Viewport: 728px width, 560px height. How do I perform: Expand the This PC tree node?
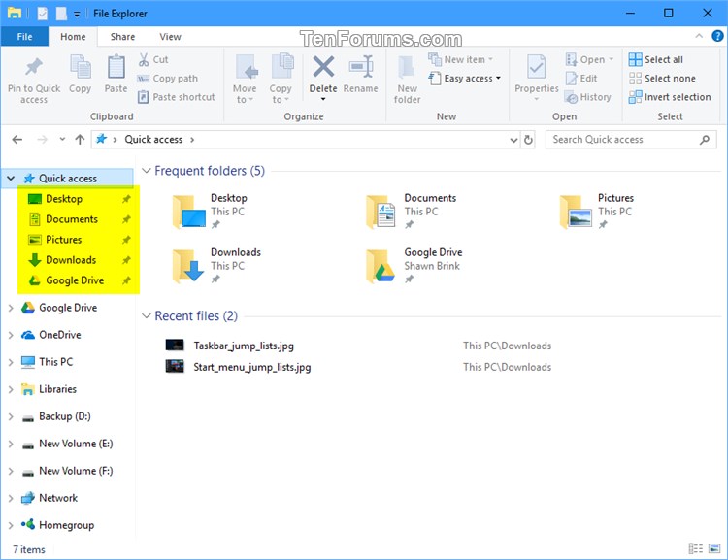(11, 362)
